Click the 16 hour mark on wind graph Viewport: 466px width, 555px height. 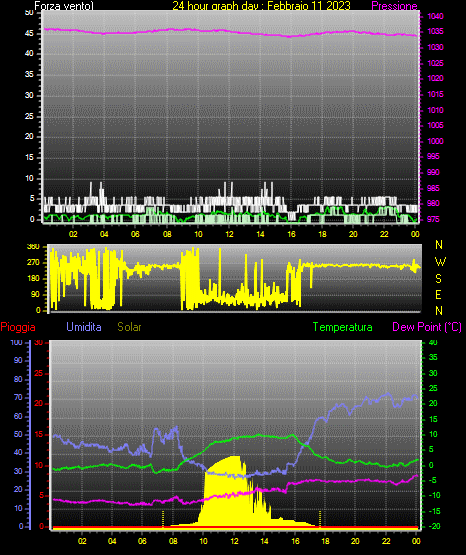click(291, 234)
